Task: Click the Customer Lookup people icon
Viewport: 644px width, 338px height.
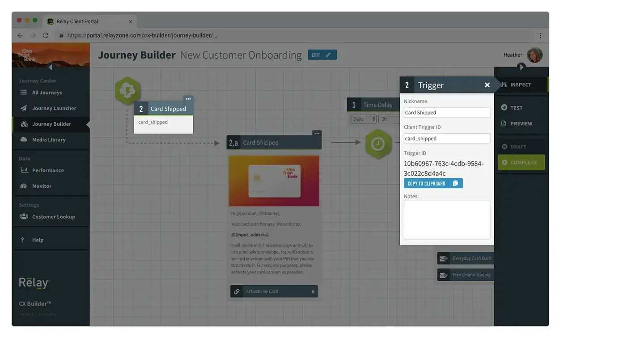Action: point(24,216)
